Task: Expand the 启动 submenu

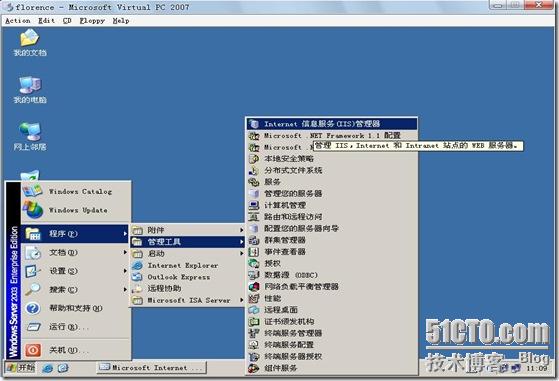Action: click(x=188, y=254)
